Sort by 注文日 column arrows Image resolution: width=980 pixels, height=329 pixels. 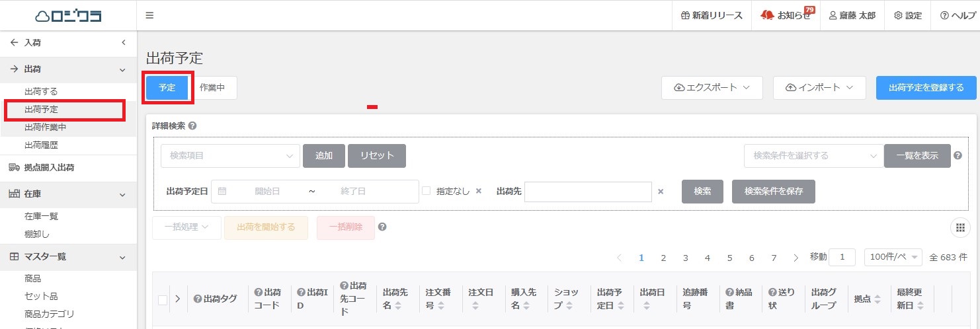click(474, 306)
